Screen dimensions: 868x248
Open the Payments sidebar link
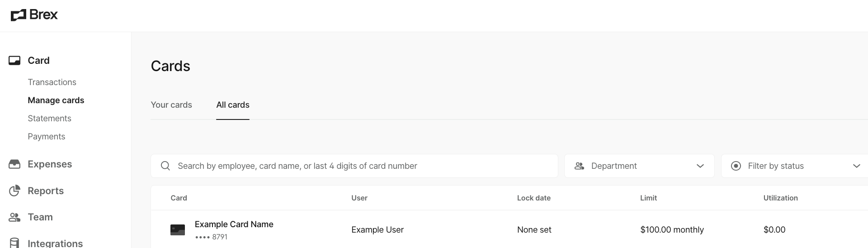pyautogui.click(x=46, y=137)
